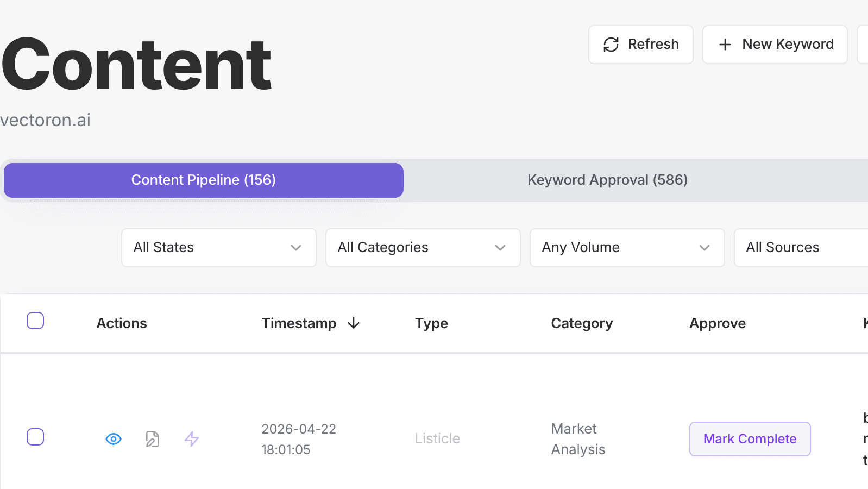Click the Listicle type cell
The width and height of the screenshot is (868, 489).
point(437,438)
